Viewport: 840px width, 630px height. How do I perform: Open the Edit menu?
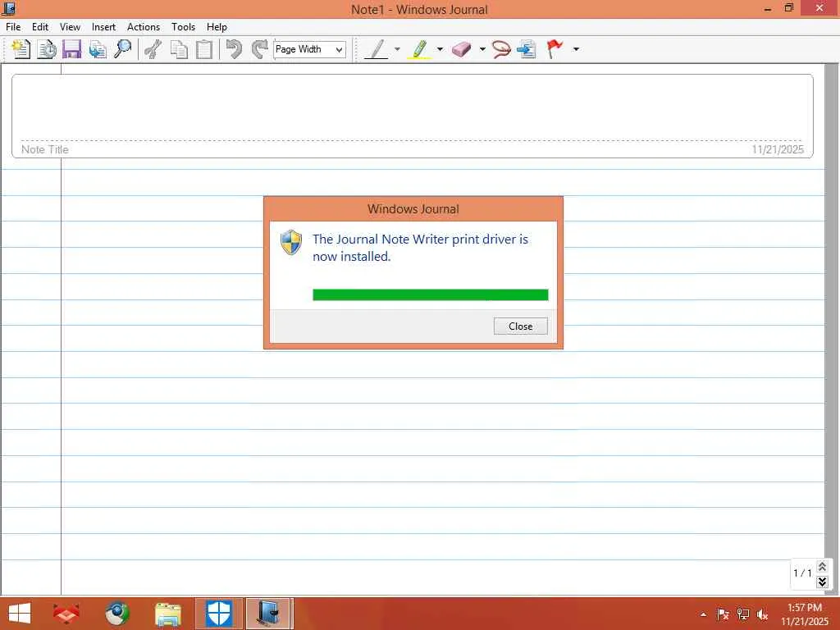(40, 27)
